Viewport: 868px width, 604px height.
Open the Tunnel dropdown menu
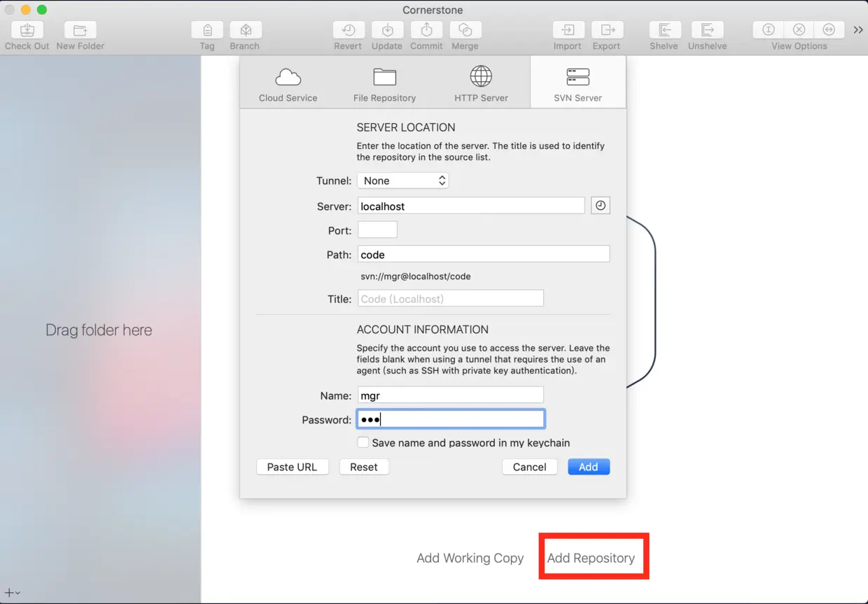pyautogui.click(x=402, y=180)
